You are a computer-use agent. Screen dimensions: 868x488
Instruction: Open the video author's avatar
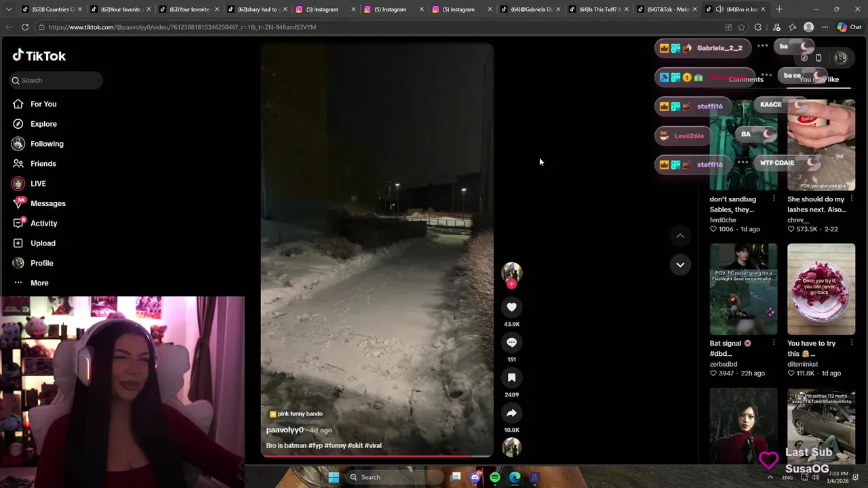(x=511, y=272)
